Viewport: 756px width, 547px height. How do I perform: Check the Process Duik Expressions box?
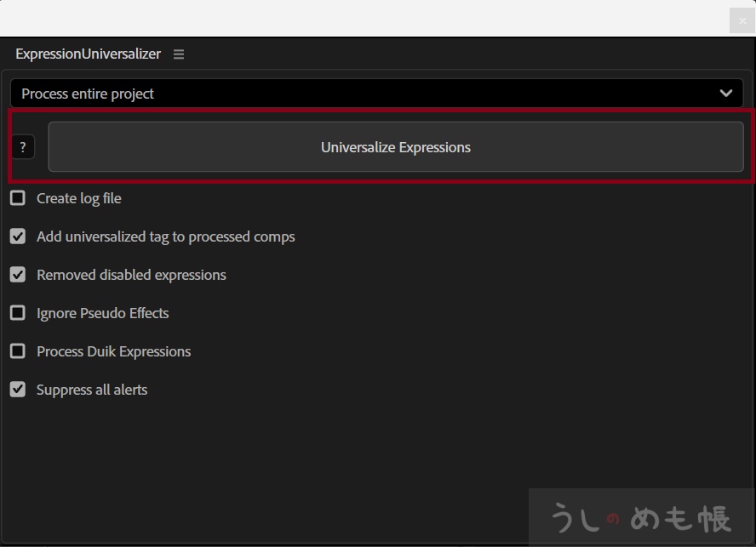click(18, 351)
